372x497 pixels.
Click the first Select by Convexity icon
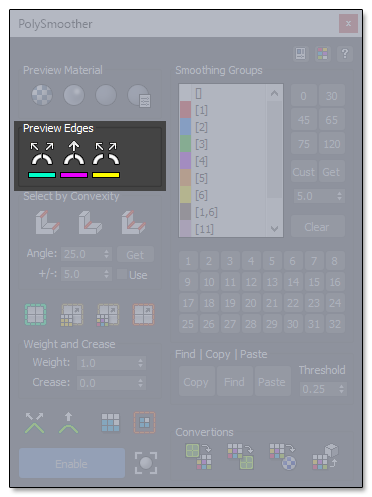pyautogui.click(x=47, y=222)
